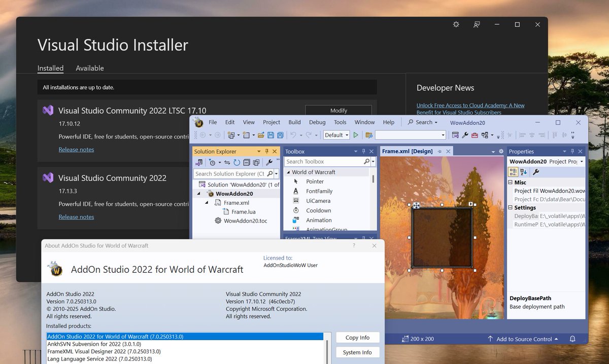Click the Alphabetical sort icon in Properties
This screenshot has height=364, width=609.
523,172
